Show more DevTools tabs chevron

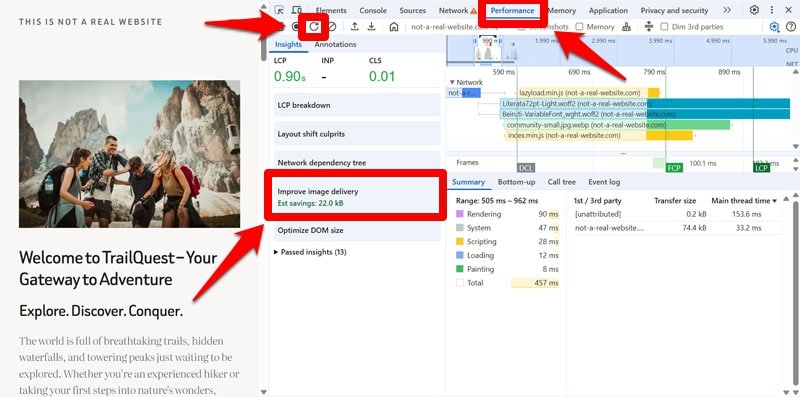(727, 10)
